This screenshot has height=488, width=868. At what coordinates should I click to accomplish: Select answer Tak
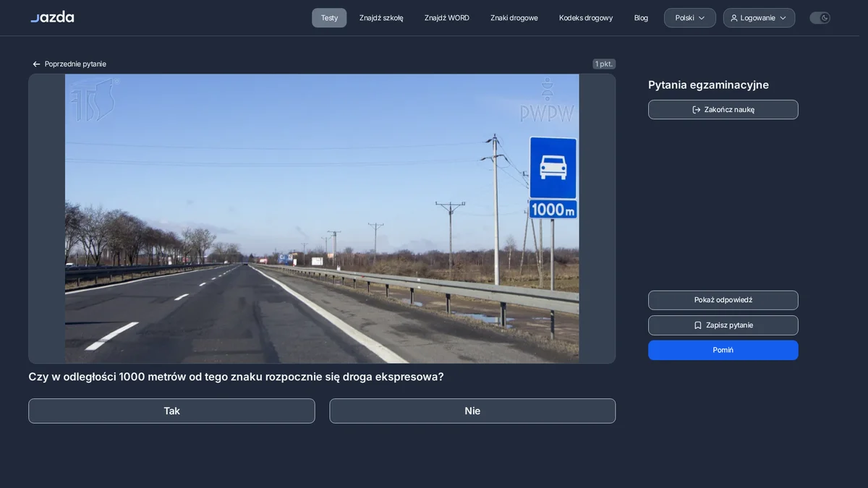click(171, 411)
